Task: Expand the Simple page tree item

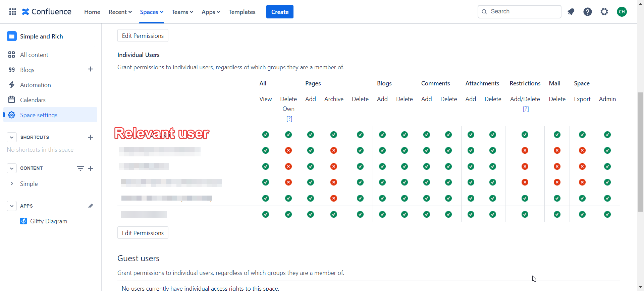Action: (12, 184)
